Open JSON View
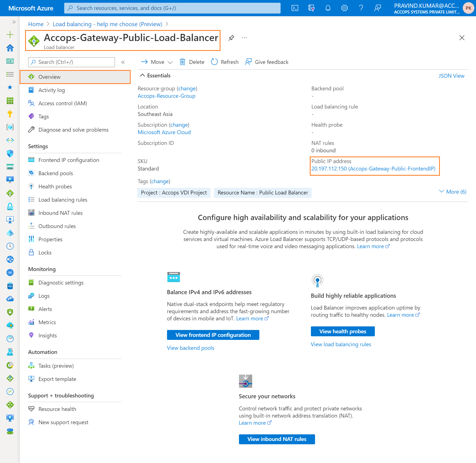The height and width of the screenshot is (463, 476). click(x=451, y=76)
